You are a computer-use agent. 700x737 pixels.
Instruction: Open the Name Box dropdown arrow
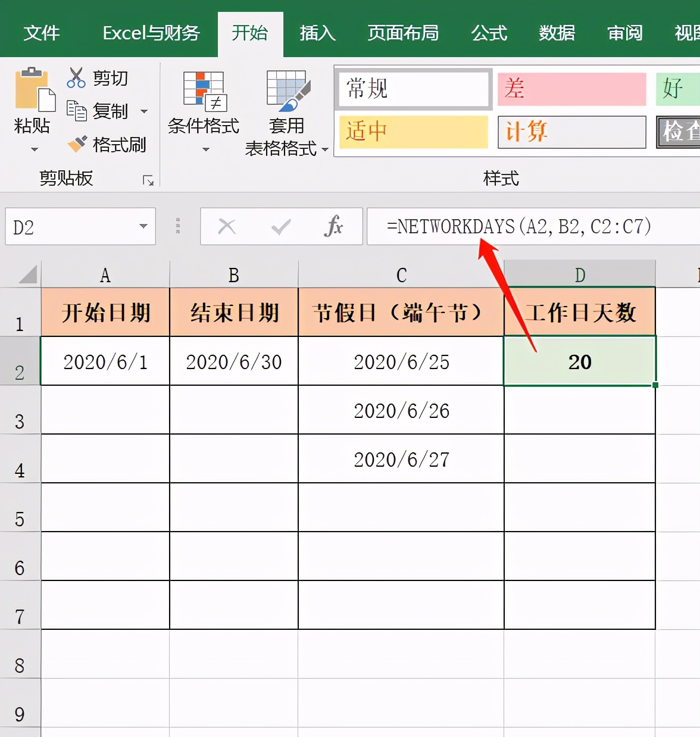coord(142,226)
